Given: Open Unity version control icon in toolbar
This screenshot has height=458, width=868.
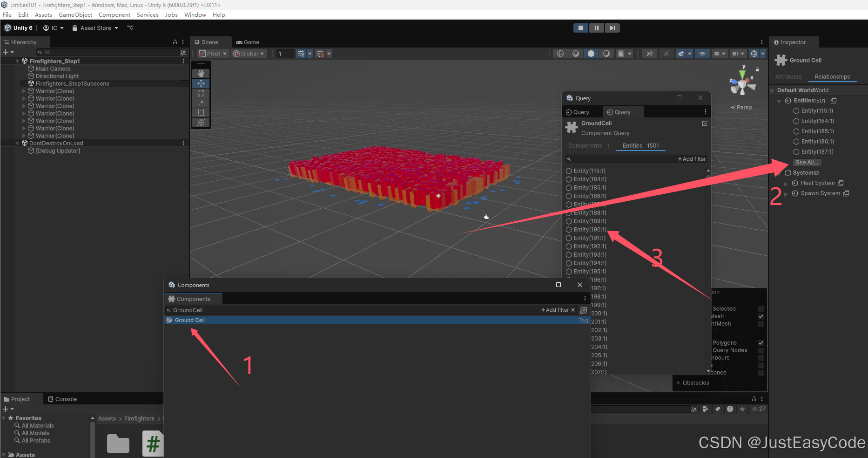Looking at the screenshot, I should coord(130,28).
